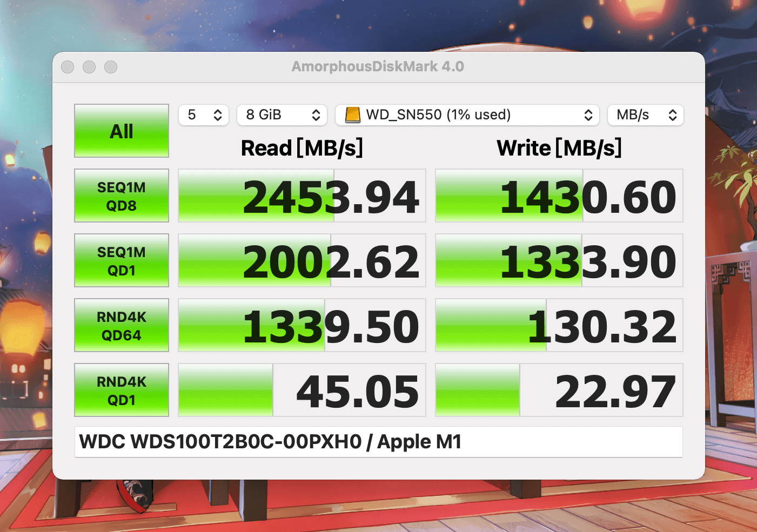Click the All benchmark button
Viewport: 757px width, 532px height.
click(x=122, y=131)
